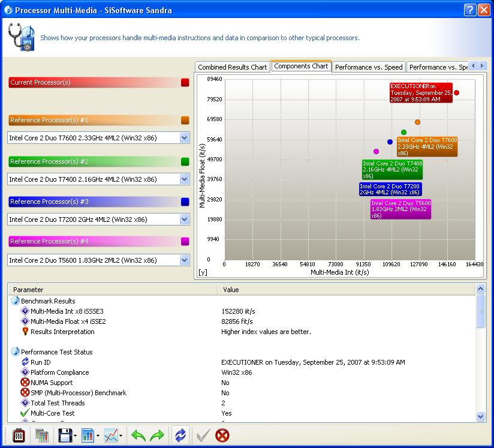Open the title bar help question-mark button

tap(469, 10)
